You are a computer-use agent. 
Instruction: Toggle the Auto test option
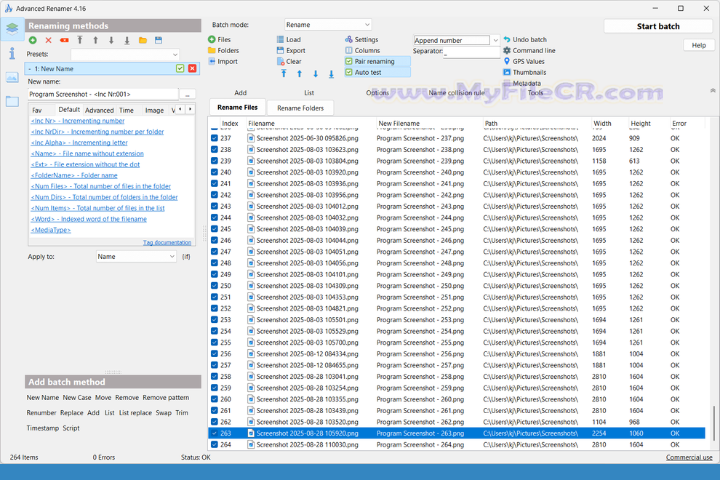click(x=377, y=73)
